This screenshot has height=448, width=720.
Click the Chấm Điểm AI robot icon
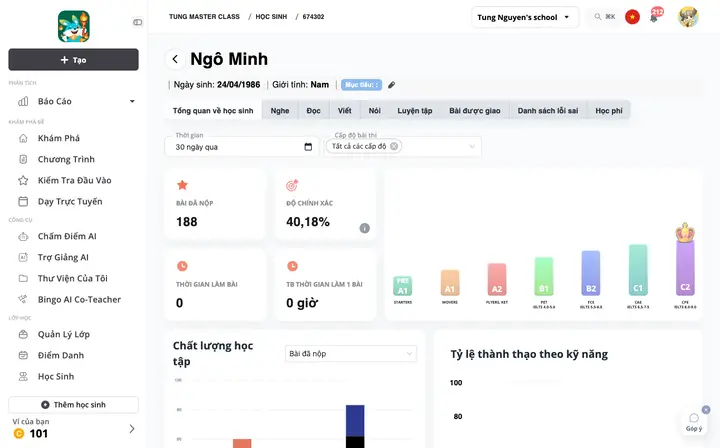[x=23, y=236]
